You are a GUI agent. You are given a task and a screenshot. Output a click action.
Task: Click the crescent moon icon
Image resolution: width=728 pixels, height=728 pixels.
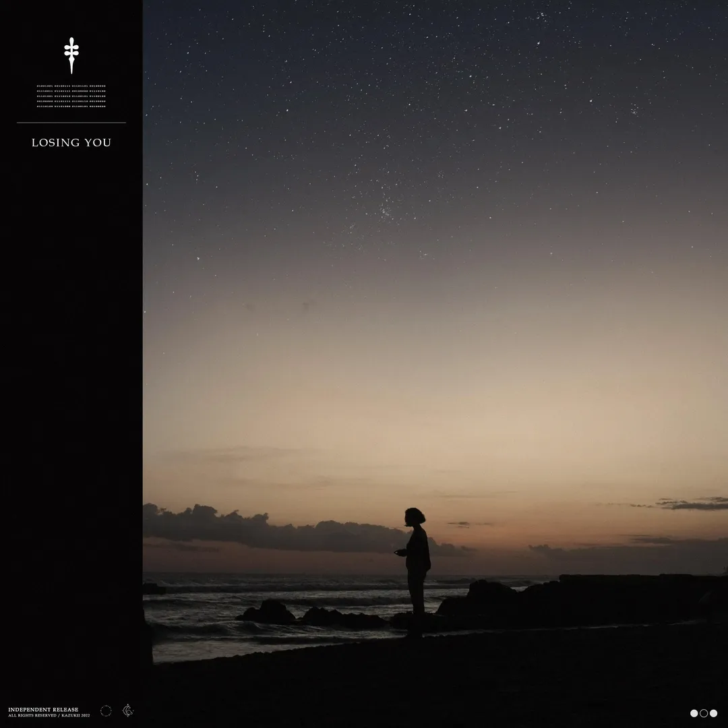127,710
